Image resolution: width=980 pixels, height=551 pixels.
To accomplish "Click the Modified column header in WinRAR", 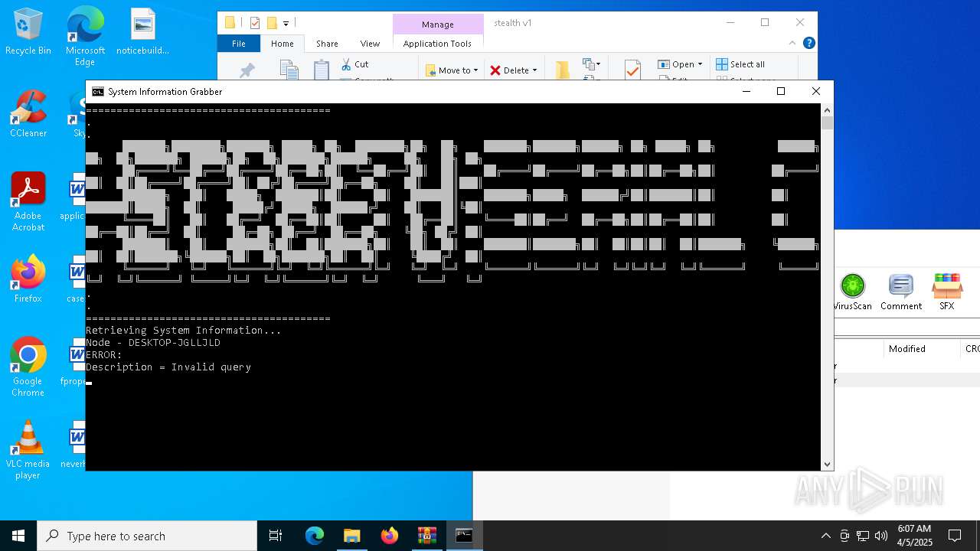I will point(907,349).
